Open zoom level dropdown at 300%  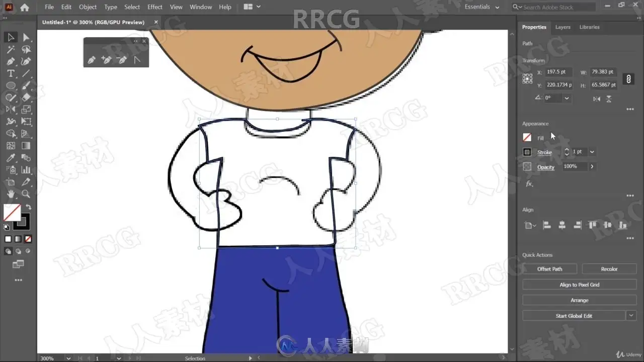[68, 358]
